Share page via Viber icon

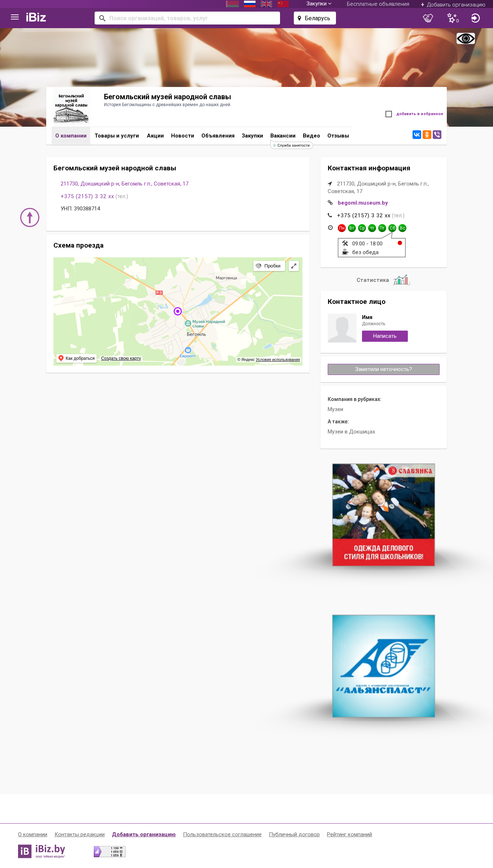pos(437,135)
